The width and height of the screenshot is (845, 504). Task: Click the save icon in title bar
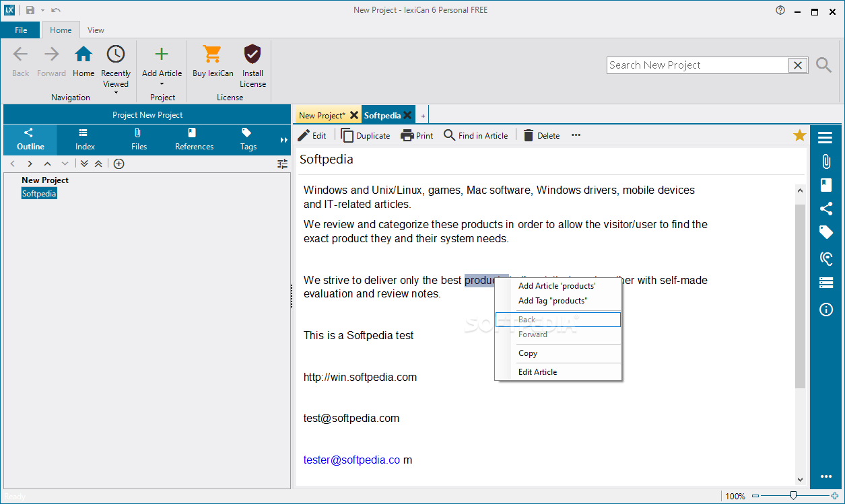point(30,10)
